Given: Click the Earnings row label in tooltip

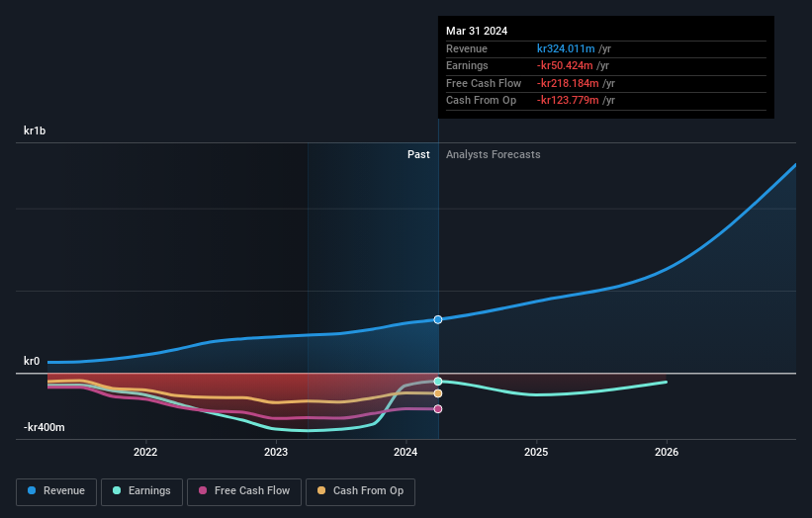Looking at the screenshot, I should [467, 65].
